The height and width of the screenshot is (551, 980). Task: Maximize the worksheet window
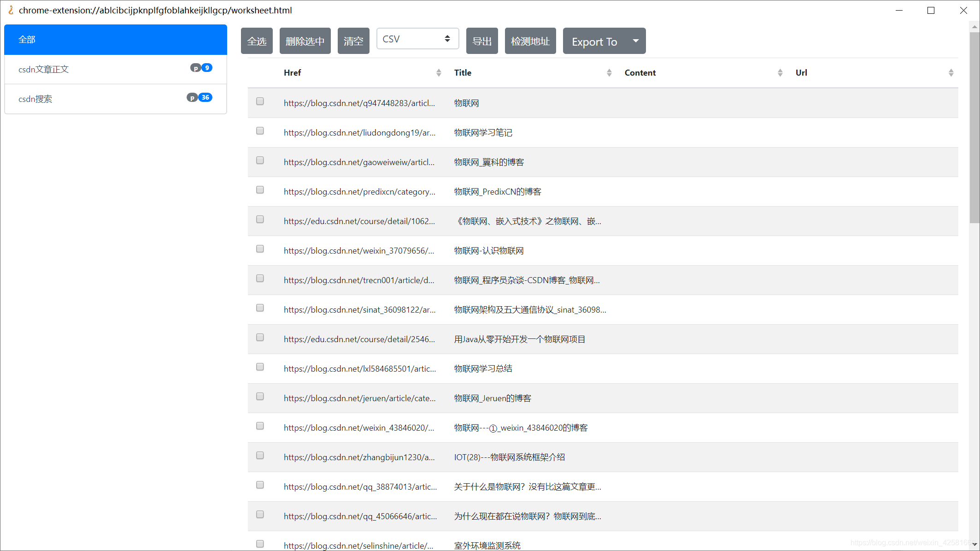(x=931, y=10)
